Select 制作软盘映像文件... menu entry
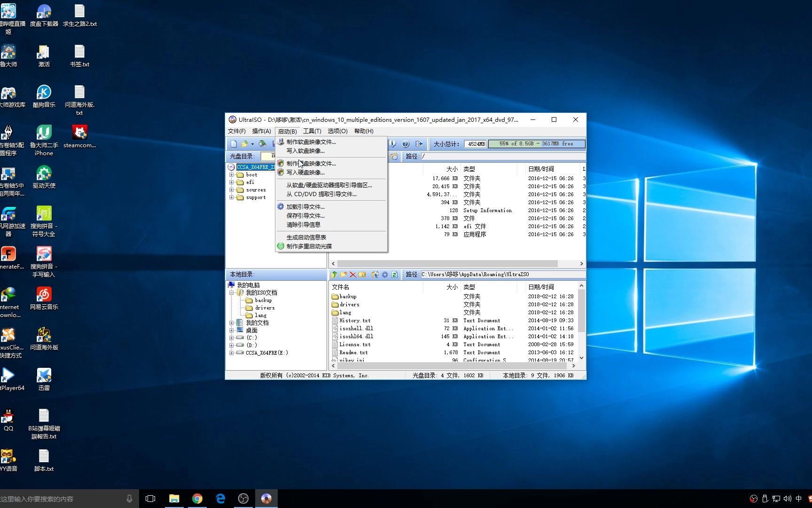 pos(331,142)
